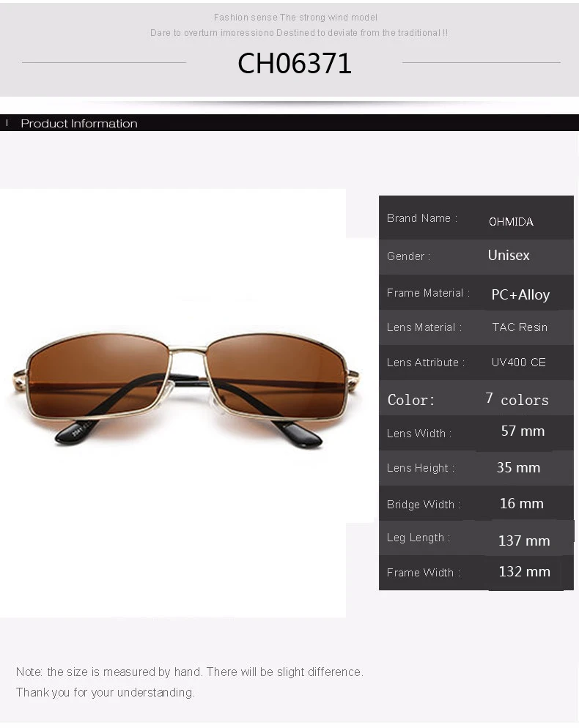Click the 'Product Information' section header

(x=79, y=124)
